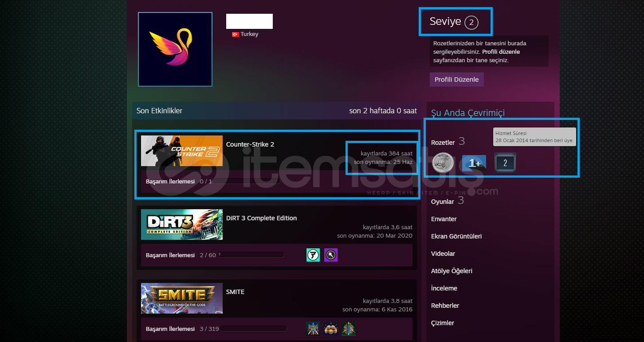Click the dark level 2 badge icon

click(505, 163)
